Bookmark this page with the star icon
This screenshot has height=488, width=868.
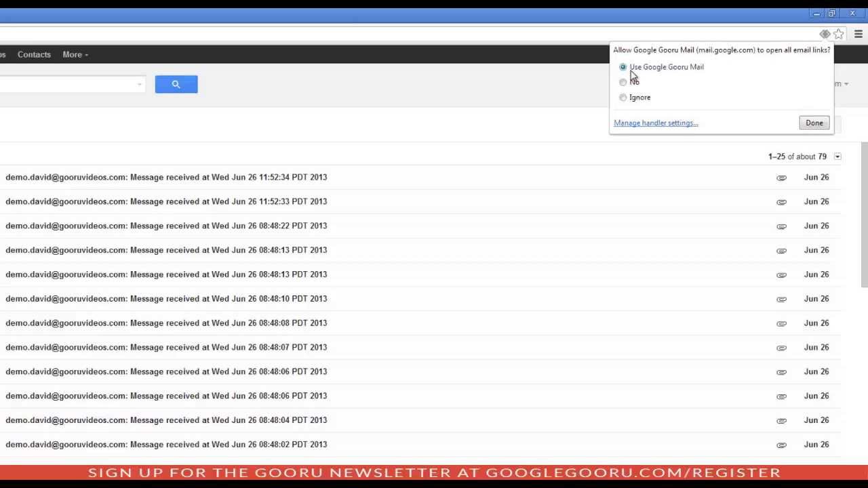coord(839,34)
